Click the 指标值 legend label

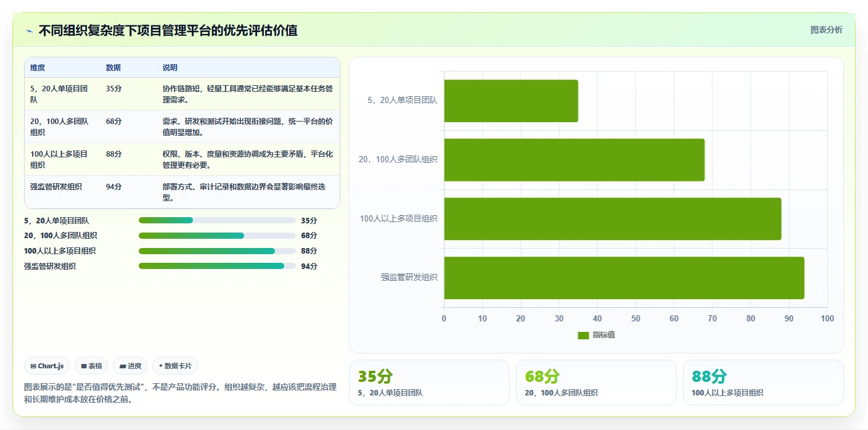click(604, 335)
